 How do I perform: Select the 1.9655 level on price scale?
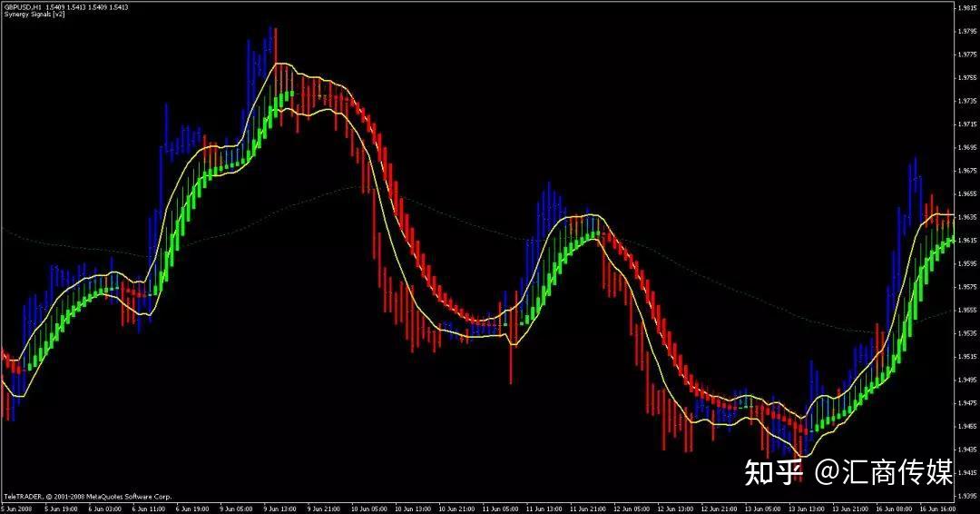[x=966, y=193]
